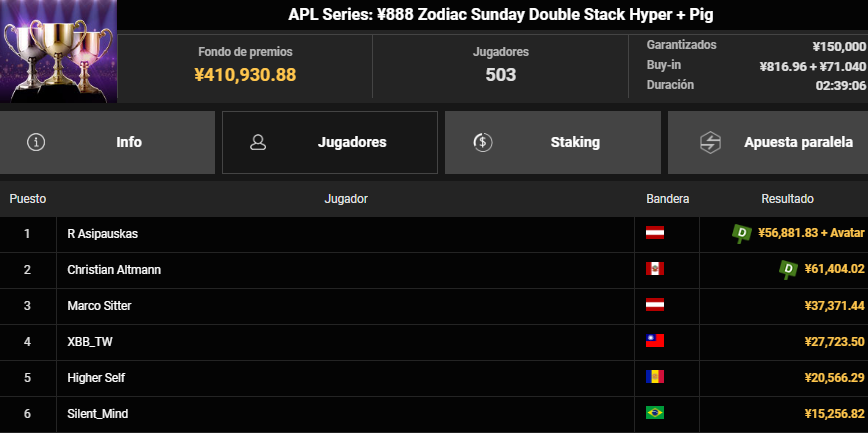Click the trophy tournament thumbnail image
This screenshot has height=433, width=868.
point(59,51)
